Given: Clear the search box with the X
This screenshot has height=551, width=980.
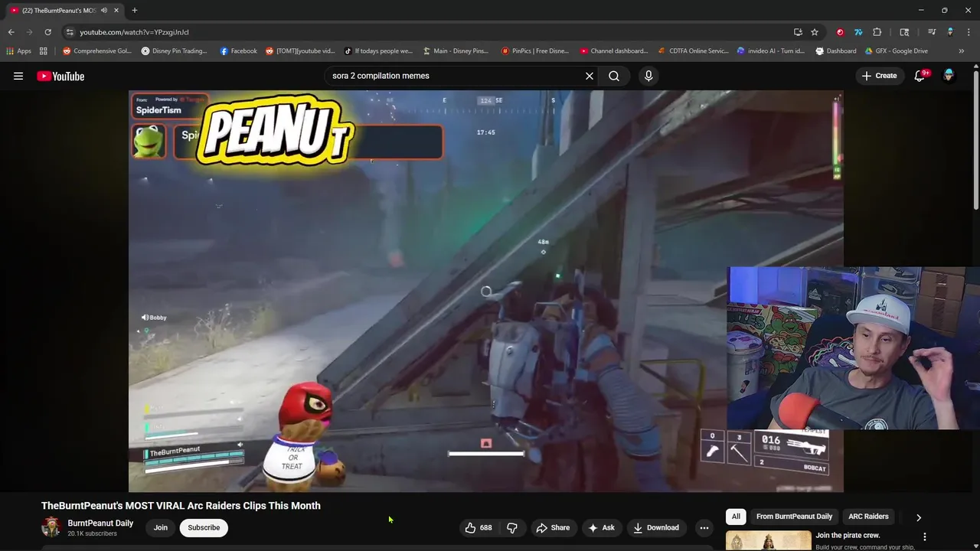Looking at the screenshot, I should coord(590,76).
